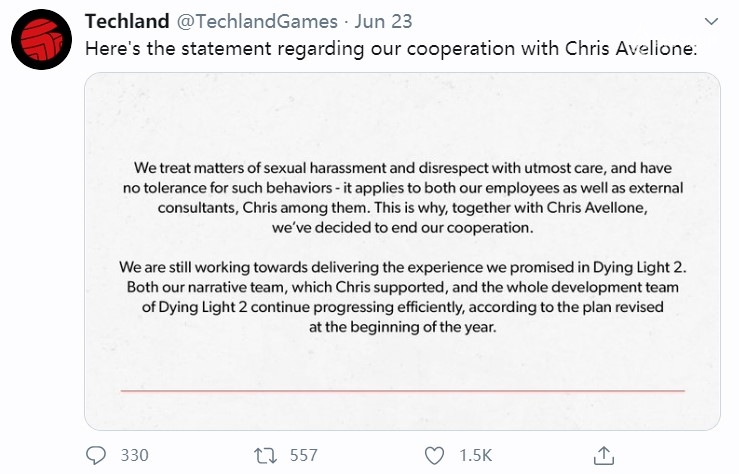The height and width of the screenshot is (474, 739).
Task: Click the 330 replies count
Action: [x=134, y=455]
